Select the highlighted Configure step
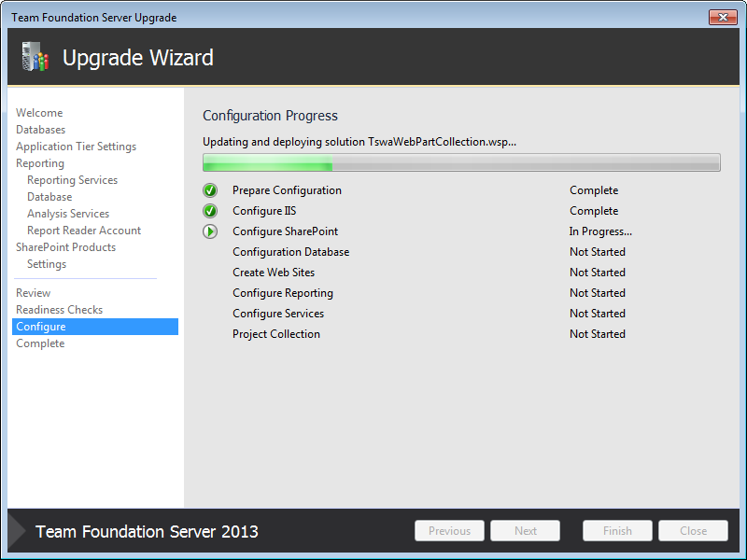Screen dimensions: 747x560 (x=41, y=327)
